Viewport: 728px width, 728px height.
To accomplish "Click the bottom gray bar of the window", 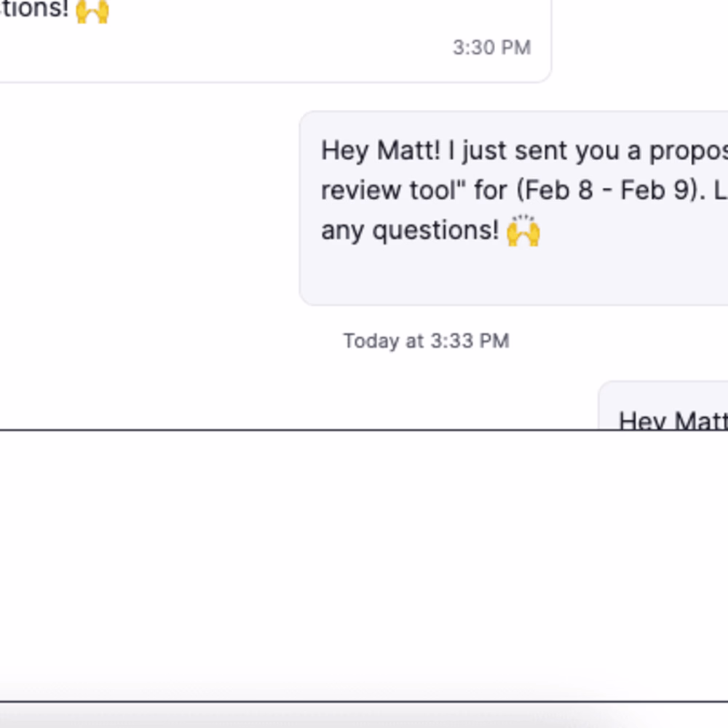I will (364, 713).
